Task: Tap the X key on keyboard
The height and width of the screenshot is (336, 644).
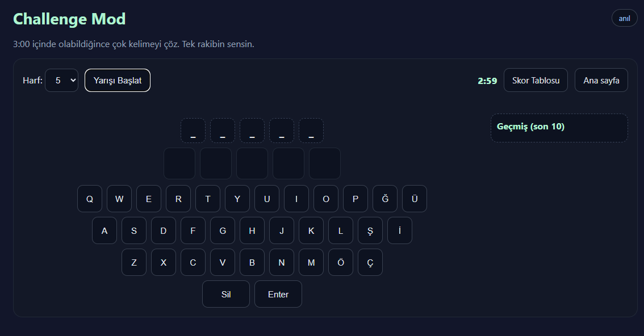Action: pos(164,263)
